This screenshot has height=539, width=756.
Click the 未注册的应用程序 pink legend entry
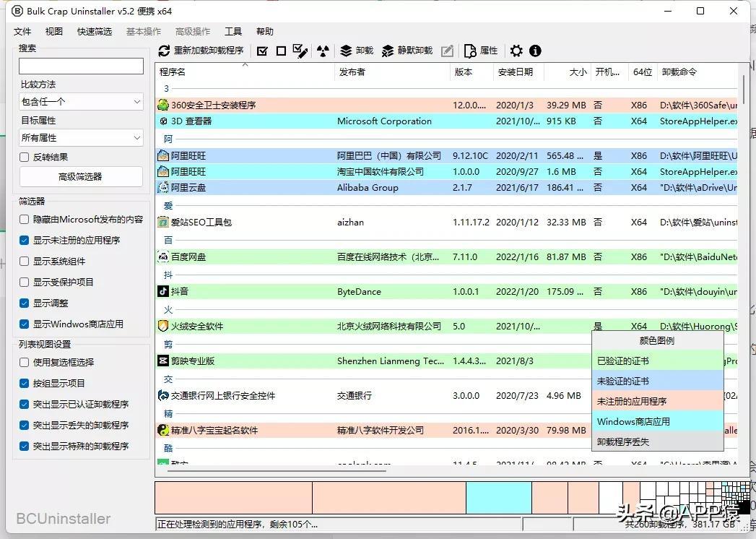(658, 401)
